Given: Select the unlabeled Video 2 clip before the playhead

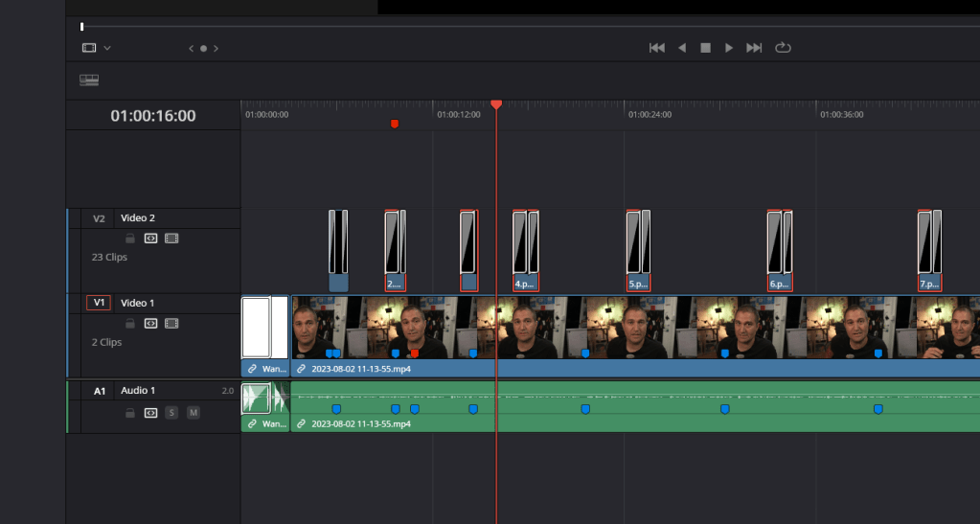Looking at the screenshot, I should tap(469, 251).
